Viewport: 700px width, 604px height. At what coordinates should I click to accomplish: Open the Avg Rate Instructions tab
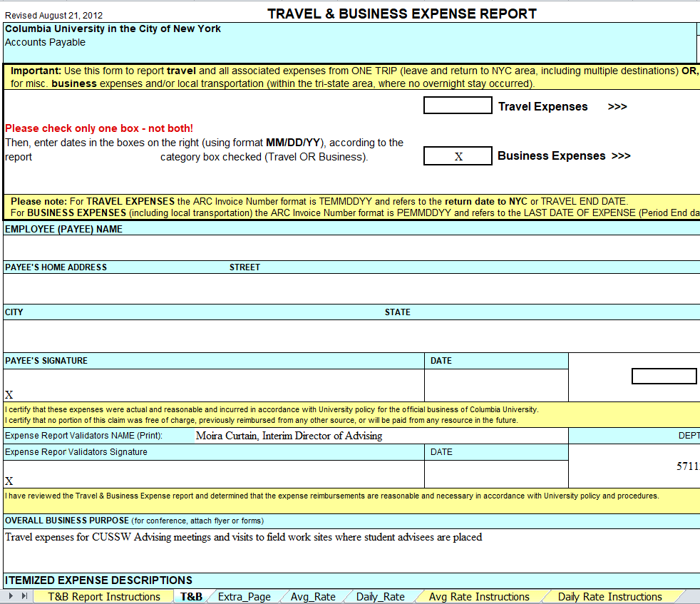point(478,596)
